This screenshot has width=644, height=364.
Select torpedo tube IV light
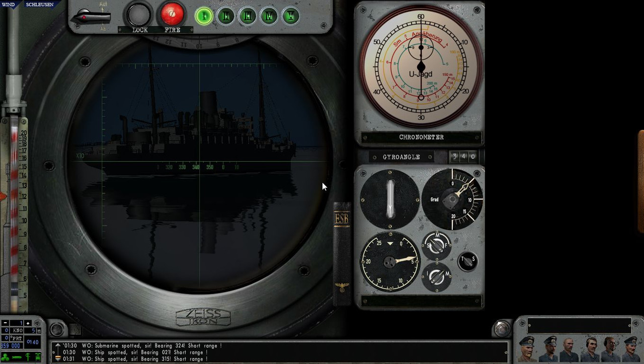[x=269, y=16]
